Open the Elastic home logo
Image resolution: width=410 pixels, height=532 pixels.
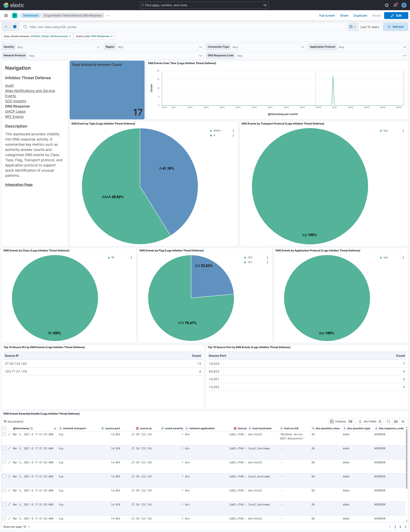pos(14,5)
